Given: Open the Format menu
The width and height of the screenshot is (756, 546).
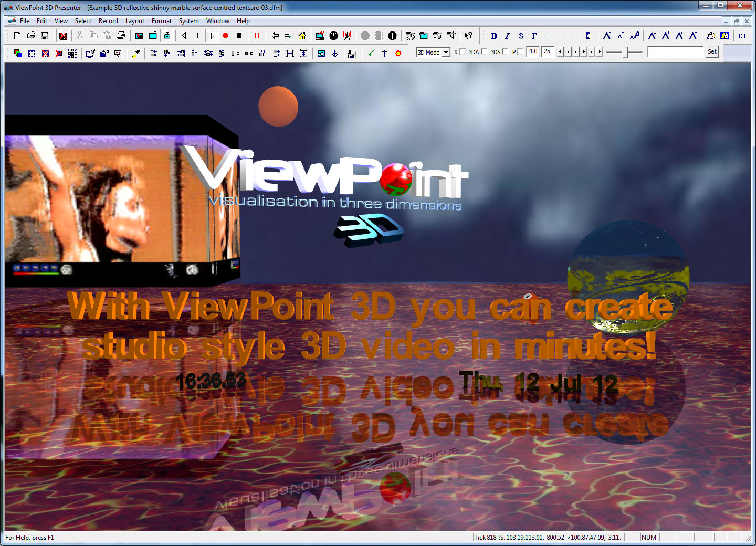Looking at the screenshot, I should 162,21.
